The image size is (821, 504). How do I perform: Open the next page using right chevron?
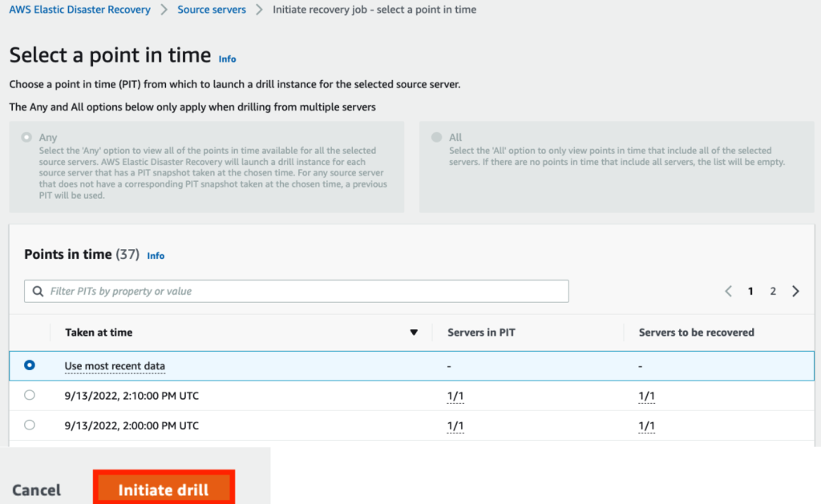pyautogui.click(x=795, y=291)
